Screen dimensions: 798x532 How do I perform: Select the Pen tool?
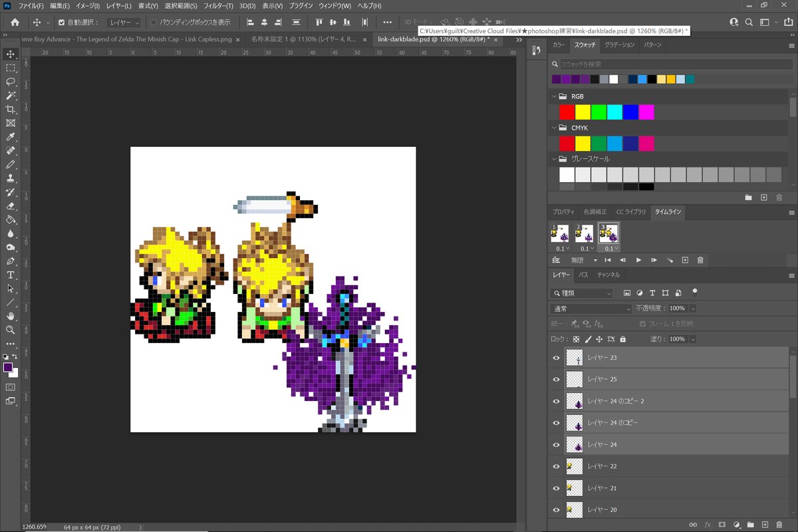[x=11, y=261]
